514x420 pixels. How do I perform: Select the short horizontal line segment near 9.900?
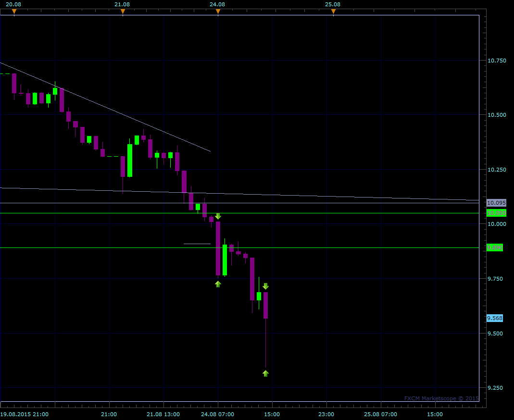coord(197,244)
